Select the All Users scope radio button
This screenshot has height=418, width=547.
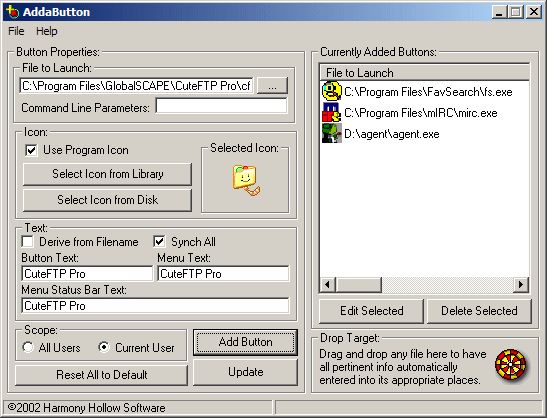[x=28, y=347]
